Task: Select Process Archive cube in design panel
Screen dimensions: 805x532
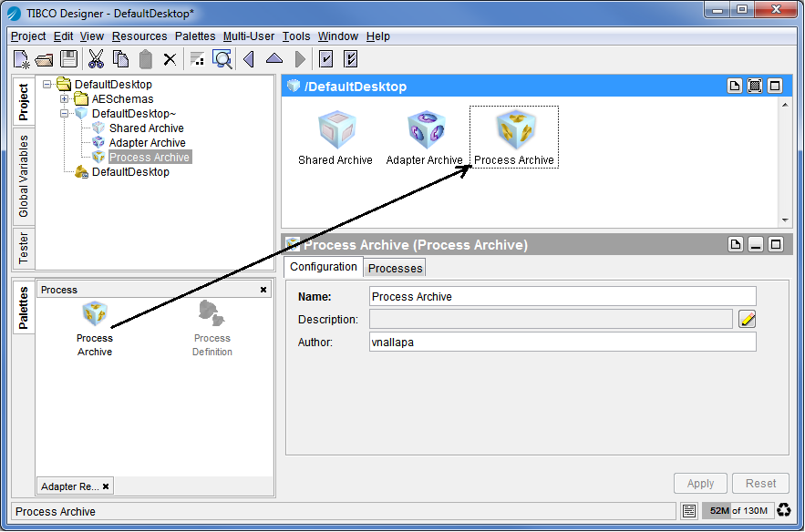Action: 515,129
